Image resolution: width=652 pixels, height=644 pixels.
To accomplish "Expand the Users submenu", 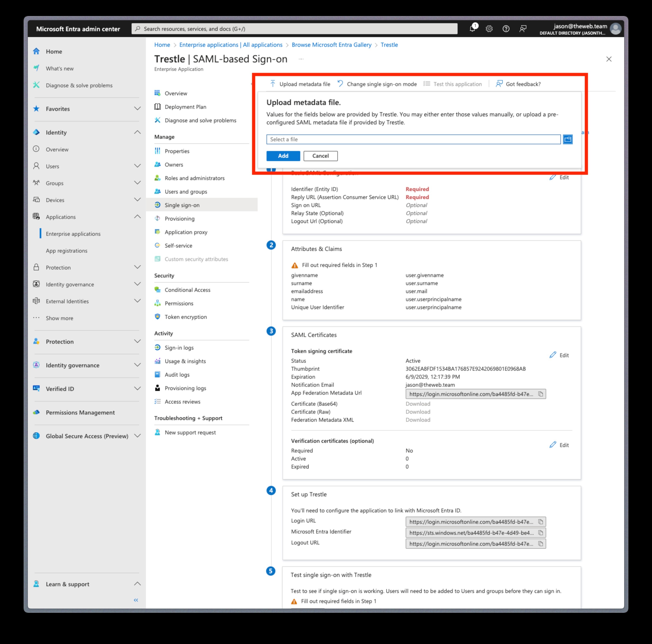I will click(137, 166).
